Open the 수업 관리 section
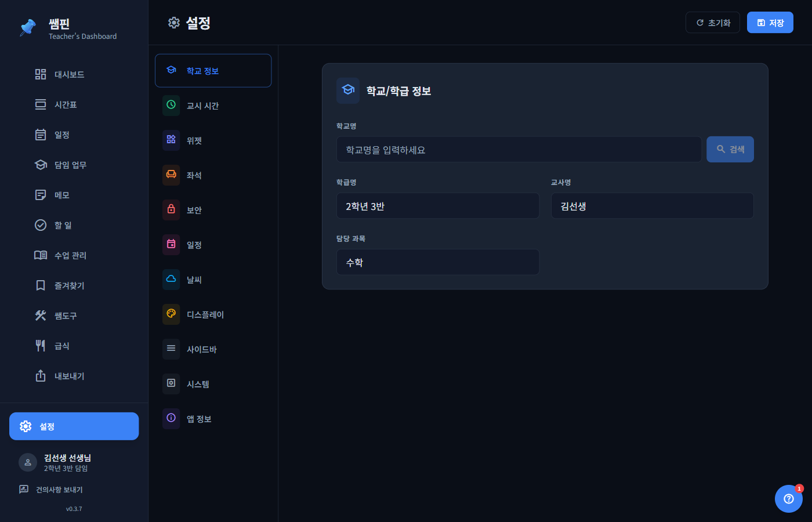The height and width of the screenshot is (522, 812). coord(40,255)
